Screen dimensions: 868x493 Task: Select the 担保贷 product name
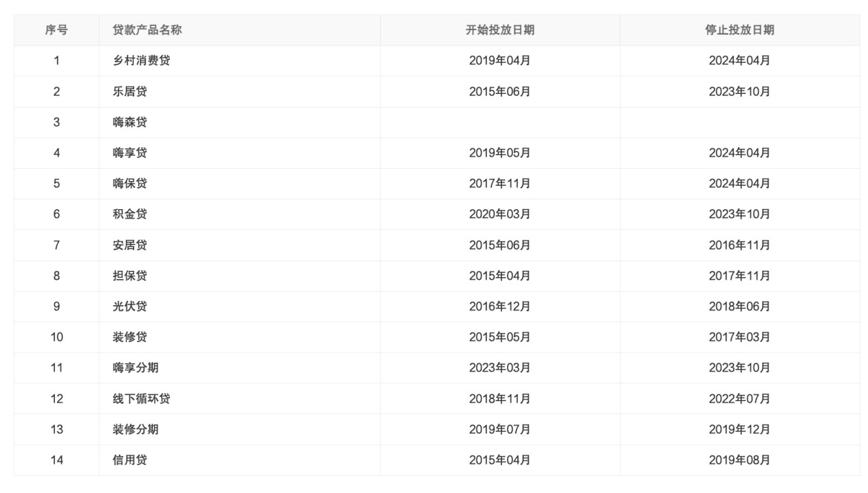(x=130, y=276)
